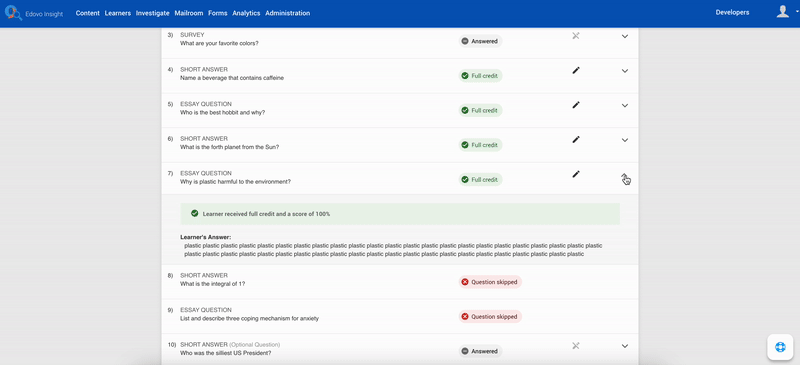
Task: Click pencil icon for best hobbit question
Action: click(576, 105)
